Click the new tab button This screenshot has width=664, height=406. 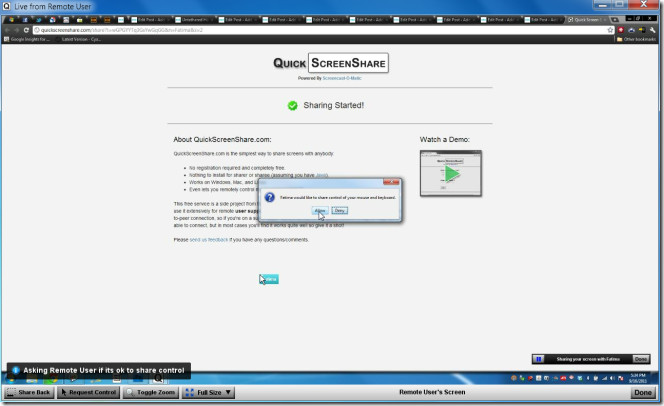(x=615, y=19)
